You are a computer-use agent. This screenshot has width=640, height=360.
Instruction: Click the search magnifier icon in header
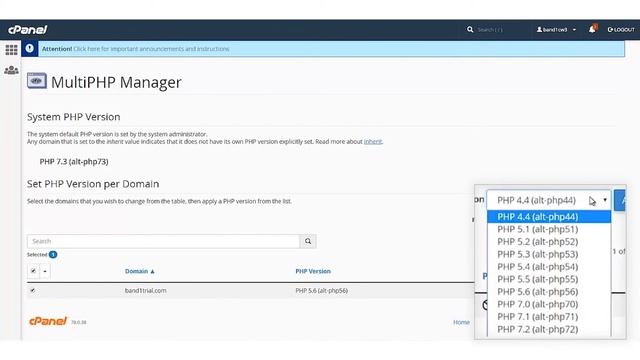coord(470,29)
